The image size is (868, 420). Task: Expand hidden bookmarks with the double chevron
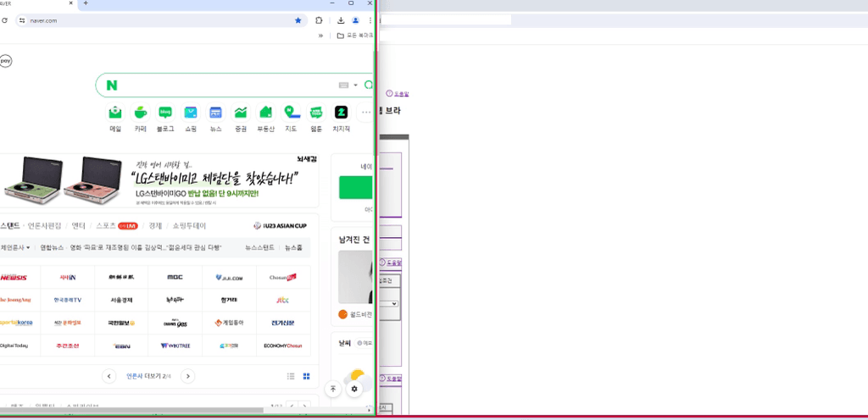click(320, 36)
